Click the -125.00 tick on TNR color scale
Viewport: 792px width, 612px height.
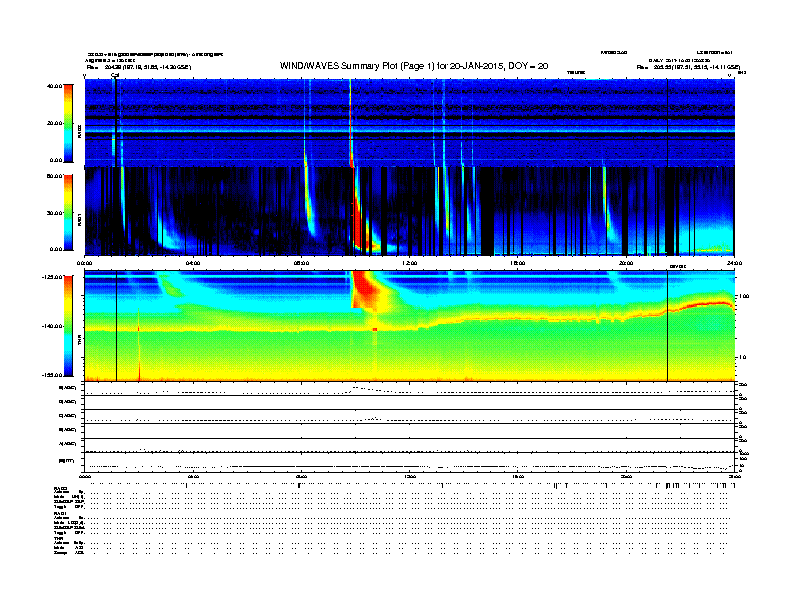52,277
